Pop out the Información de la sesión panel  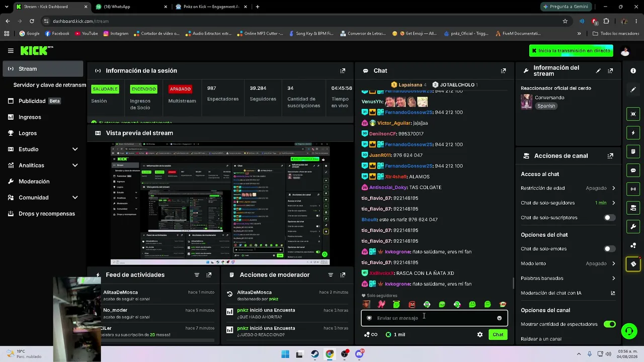[343, 71]
